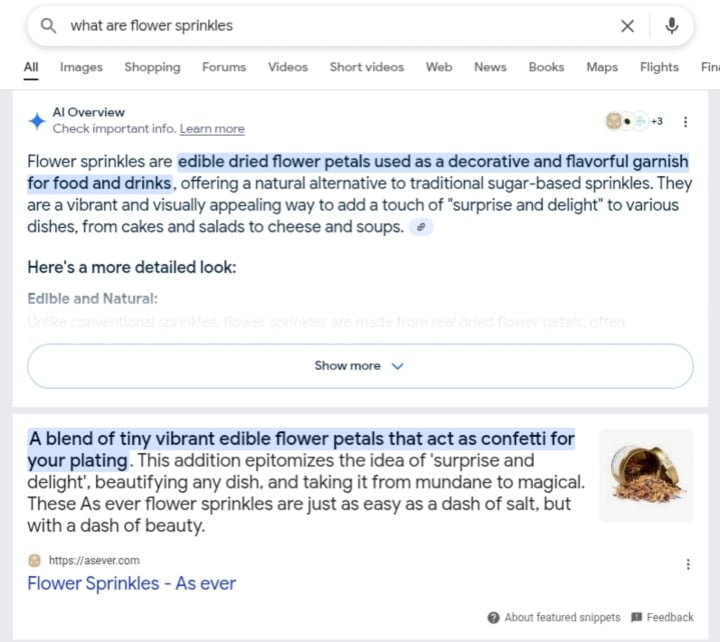Image resolution: width=720 pixels, height=642 pixels.
Task: Open the AI Overview source icons +3
Action: pyautogui.click(x=634, y=121)
